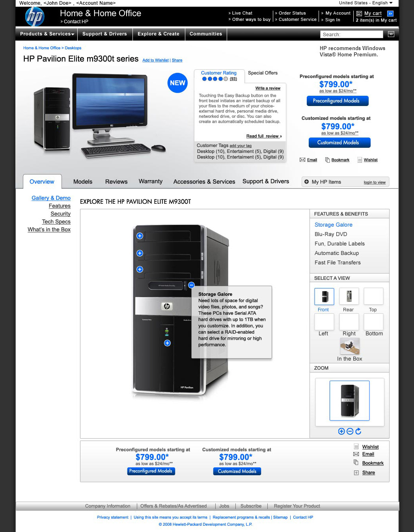The image size is (414, 532).
Task: Select the Right view thumbnail
Action: point(349,322)
